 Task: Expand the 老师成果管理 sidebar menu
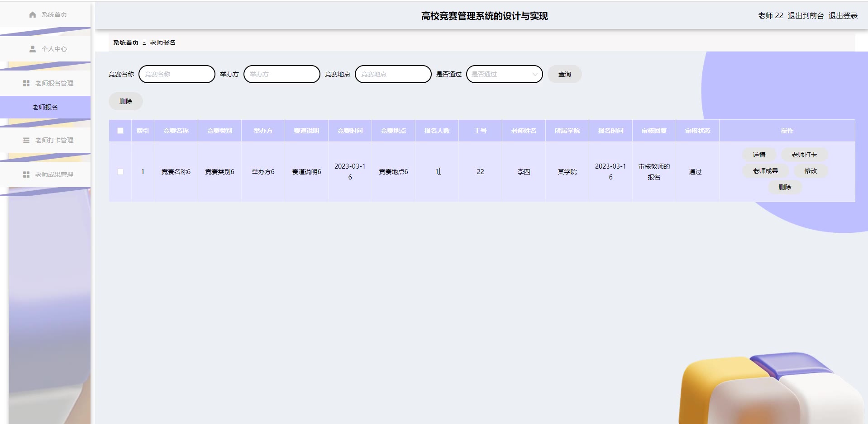pos(45,174)
